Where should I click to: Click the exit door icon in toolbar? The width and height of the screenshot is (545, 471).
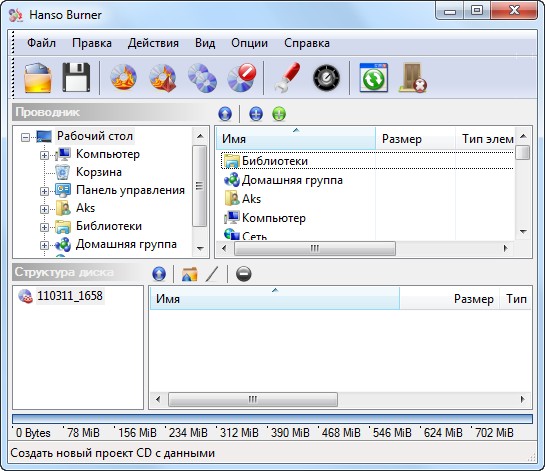click(x=413, y=78)
